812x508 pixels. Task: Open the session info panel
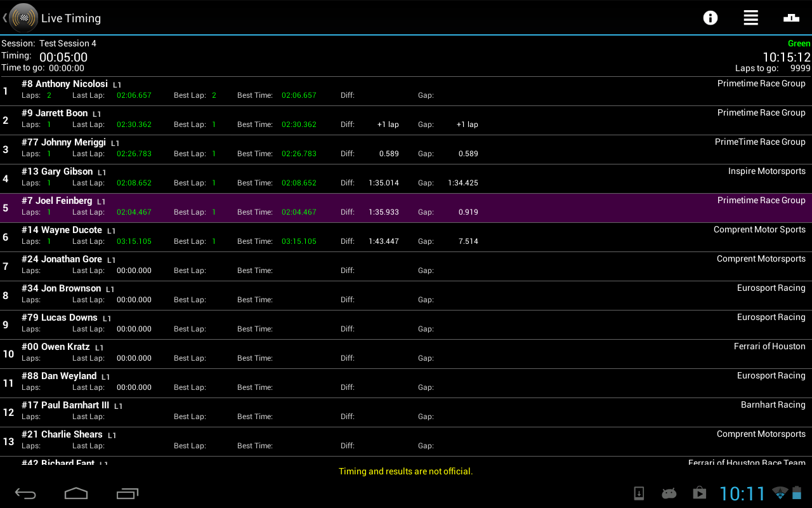click(x=710, y=18)
